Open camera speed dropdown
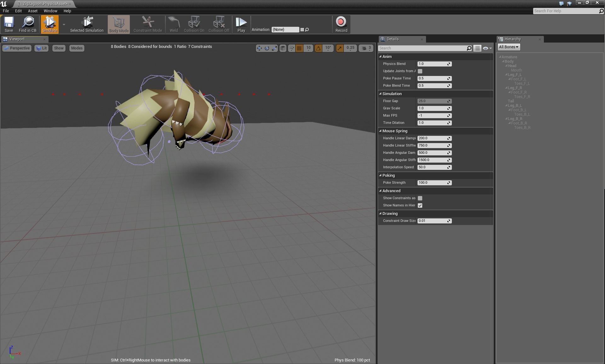The image size is (605, 364). coord(366,48)
